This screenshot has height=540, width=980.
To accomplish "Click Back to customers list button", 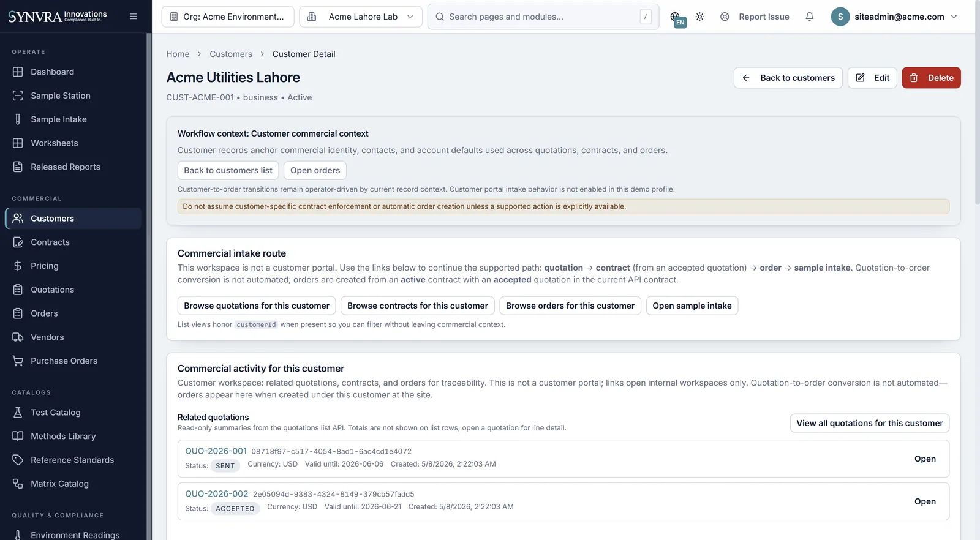I will pyautogui.click(x=228, y=170).
